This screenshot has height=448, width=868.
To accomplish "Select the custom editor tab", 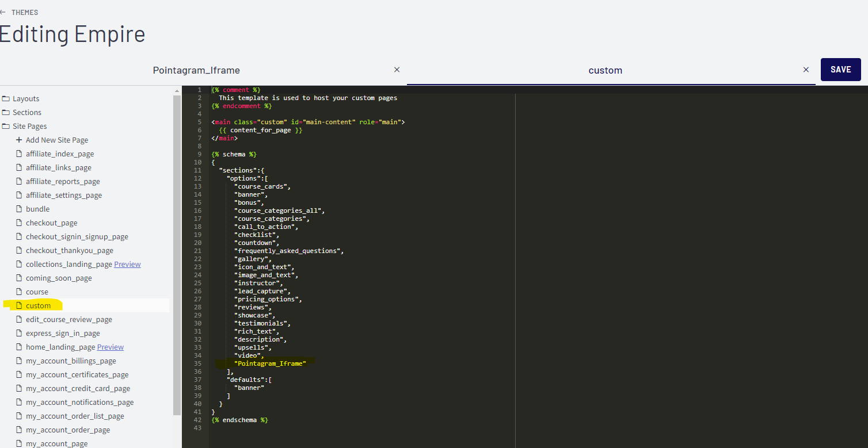I will (x=605, y=70).
